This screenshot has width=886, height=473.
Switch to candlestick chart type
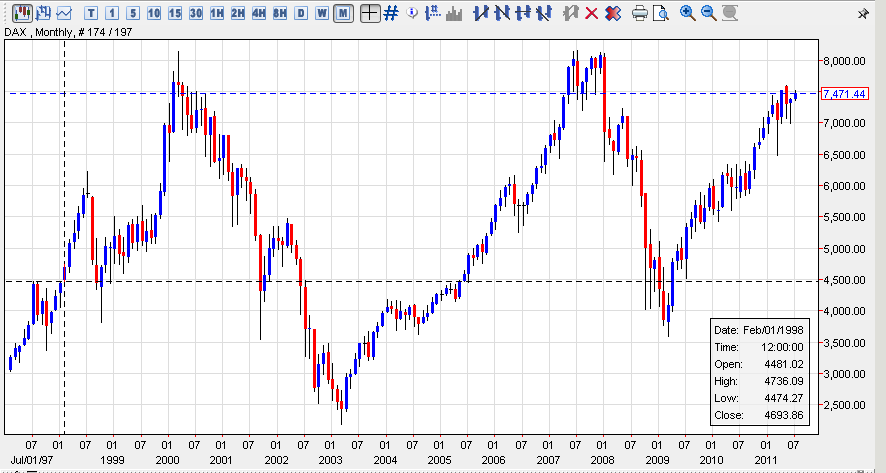click(22, 12)
